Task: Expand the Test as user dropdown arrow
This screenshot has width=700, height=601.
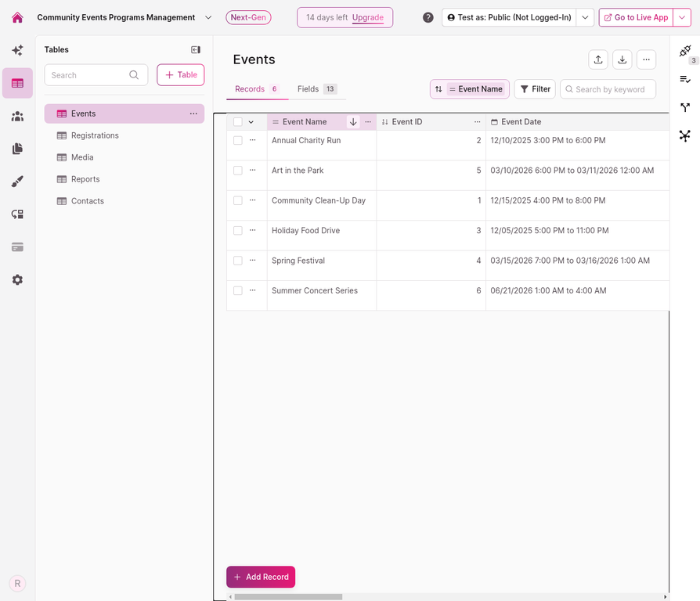Action: coord(585,17)
